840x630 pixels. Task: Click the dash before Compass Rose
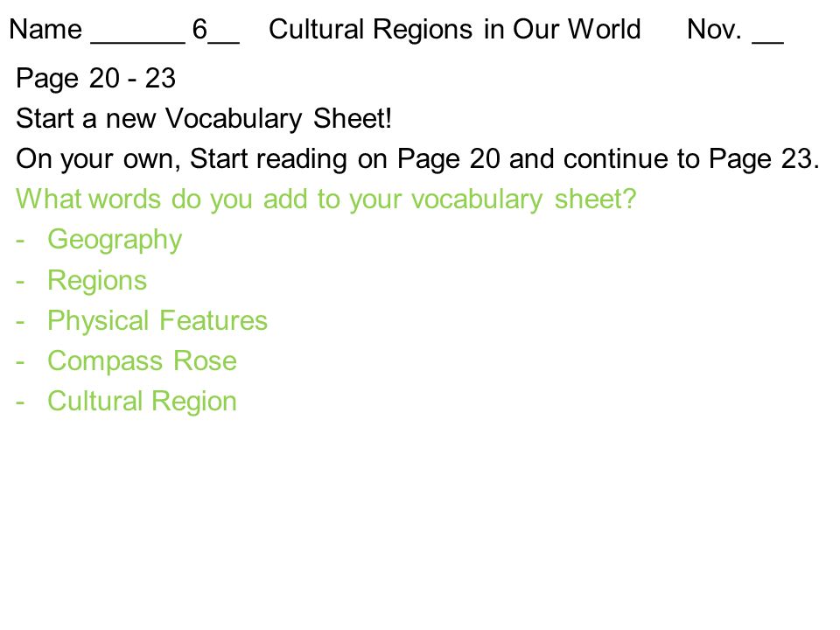point(20,362)
